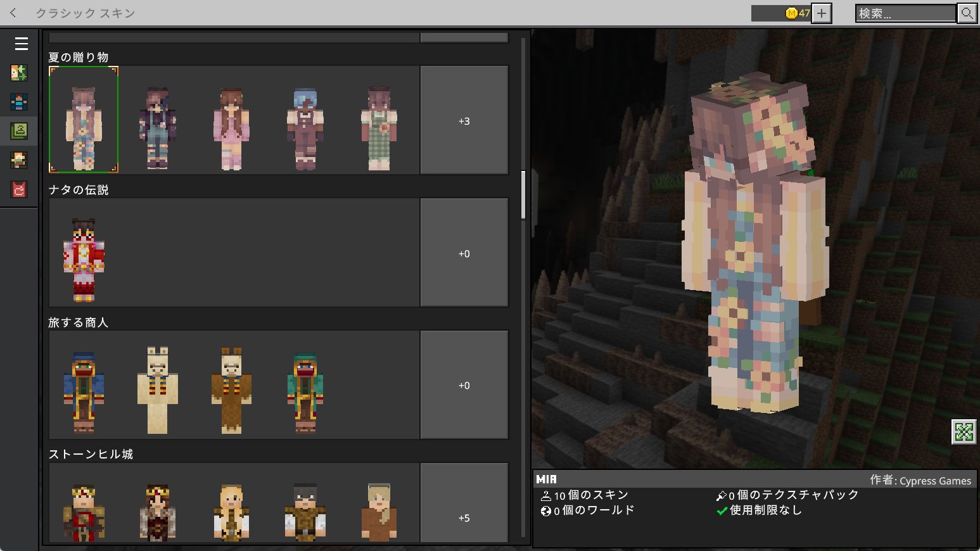Click the 夏の贈り物 pack title
Viewport: 980px width, 551px height.
click(79, 57)
